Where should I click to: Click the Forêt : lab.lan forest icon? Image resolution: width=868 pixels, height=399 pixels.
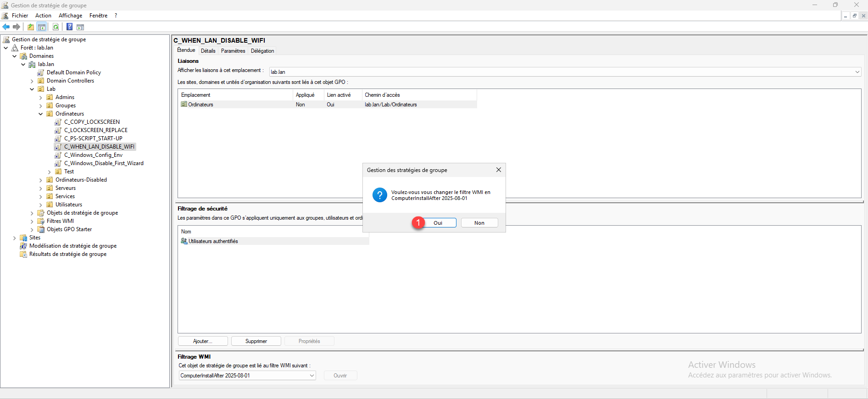click(x=15, y=48)
